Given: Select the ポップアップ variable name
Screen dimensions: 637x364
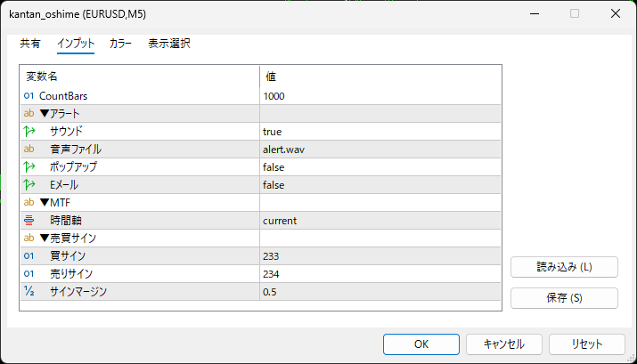Looking at the screenshot, I should point(74,167).
